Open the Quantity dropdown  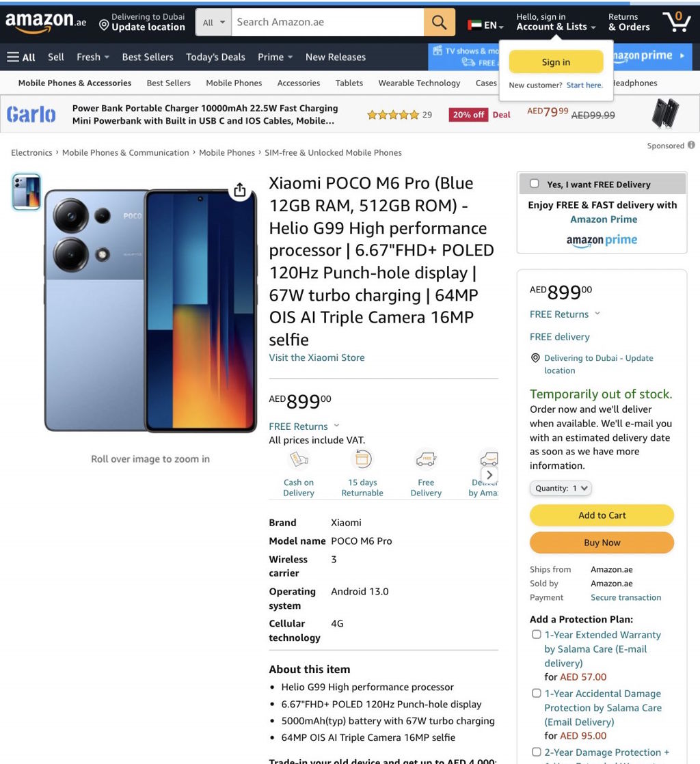(x=561, y=488)
